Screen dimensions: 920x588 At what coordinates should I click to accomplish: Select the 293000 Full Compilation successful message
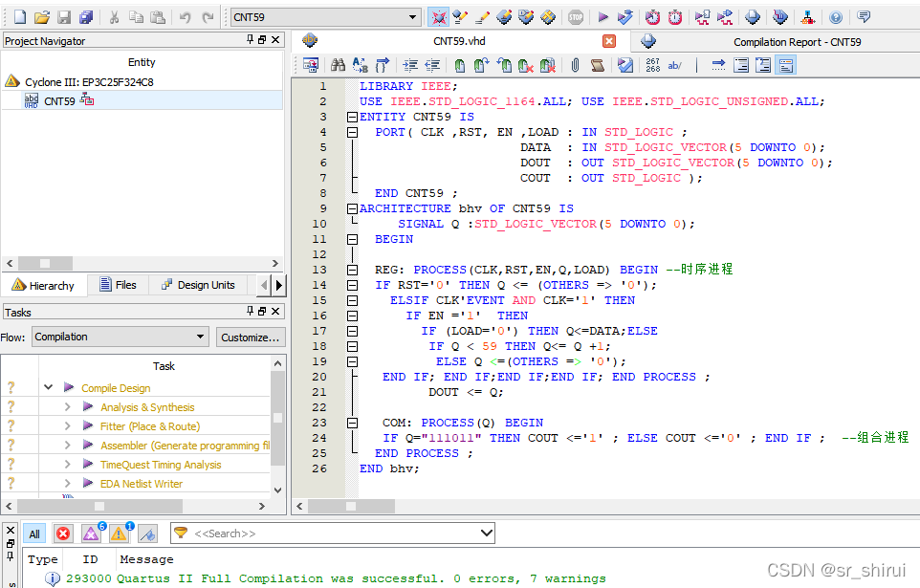click(336, 578)
